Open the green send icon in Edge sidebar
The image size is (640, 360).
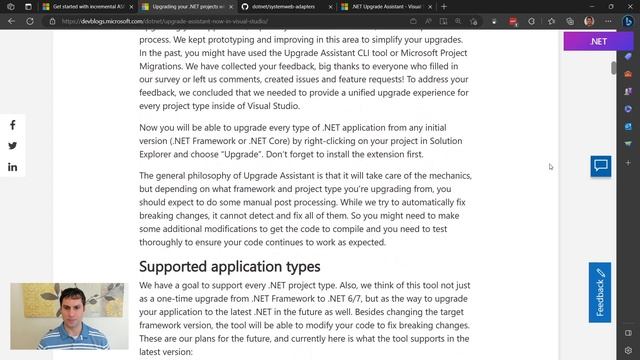click(628, 144)
